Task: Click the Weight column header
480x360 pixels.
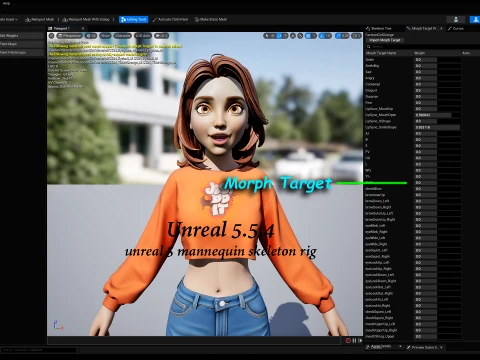Action: click(419, 53)
